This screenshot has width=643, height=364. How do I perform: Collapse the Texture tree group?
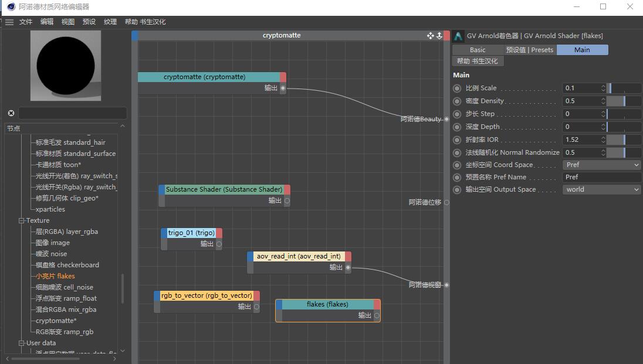click(21, 220)
